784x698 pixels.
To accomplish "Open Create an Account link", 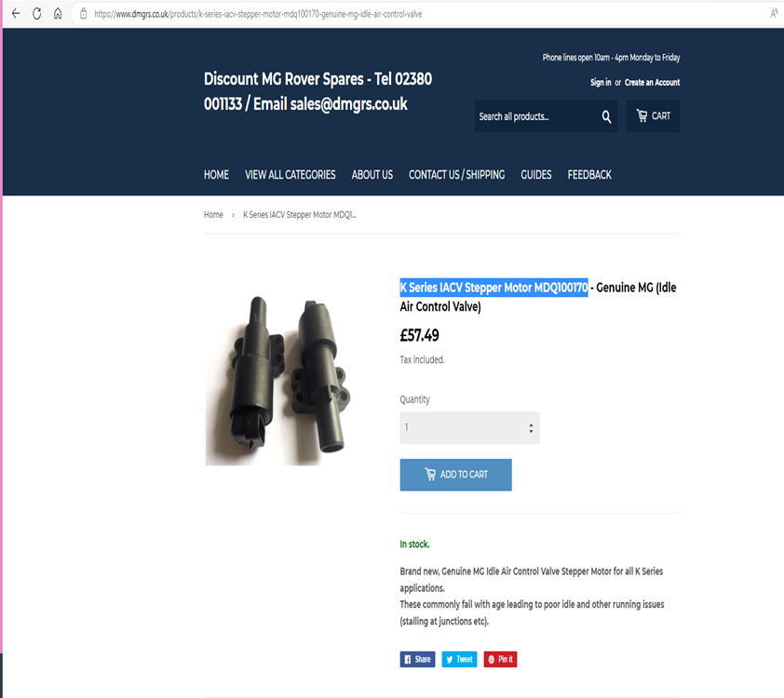I will (652, 83).
